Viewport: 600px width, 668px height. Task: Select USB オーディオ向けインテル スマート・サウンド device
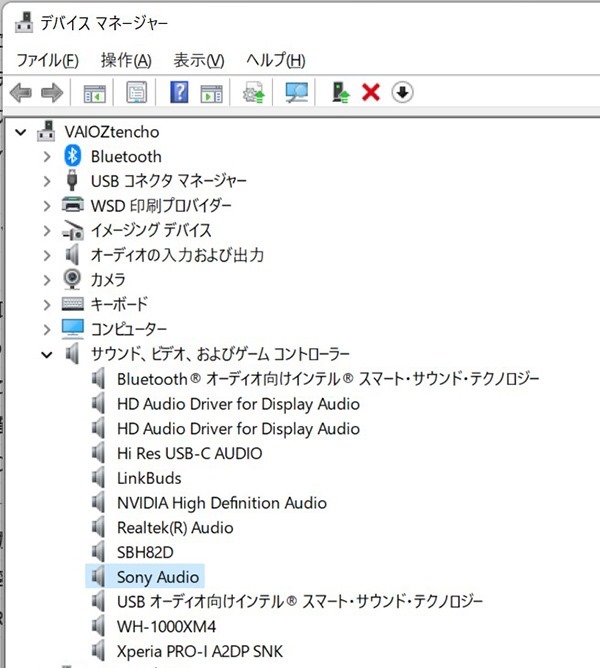pos(300,602)
